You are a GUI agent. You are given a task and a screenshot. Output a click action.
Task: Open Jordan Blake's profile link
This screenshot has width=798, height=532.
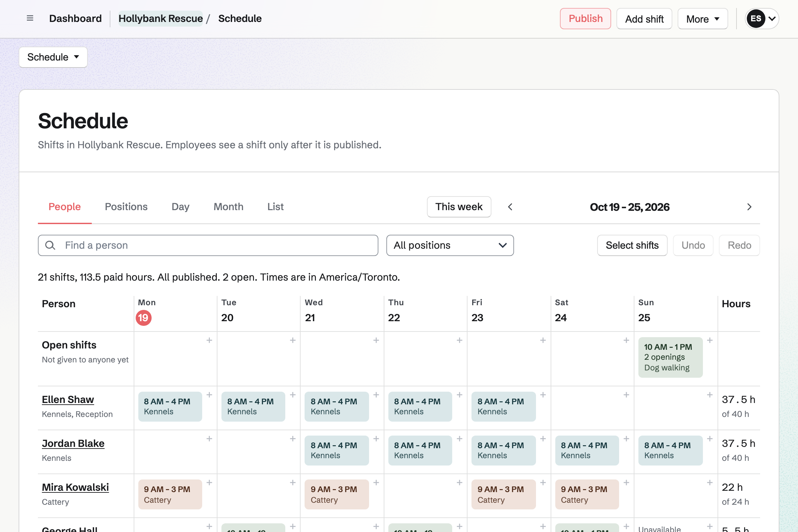coord(73,444)
